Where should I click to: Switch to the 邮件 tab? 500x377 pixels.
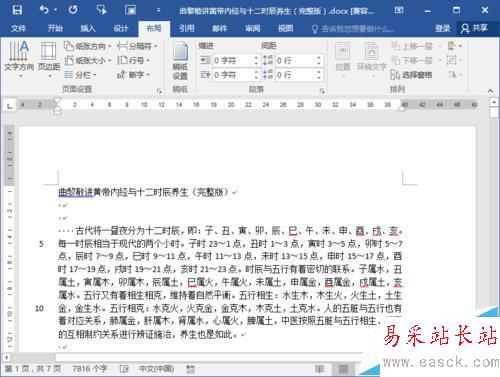pos(220,29)
